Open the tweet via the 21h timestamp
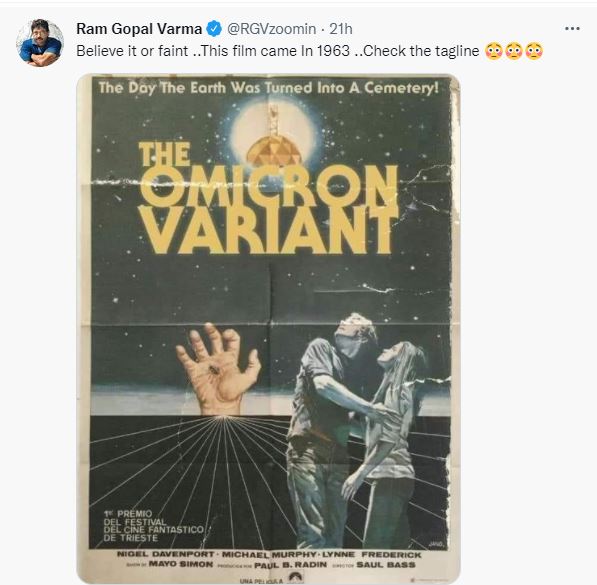Screen dimensions: 597x585 click(x=341, y=29)
